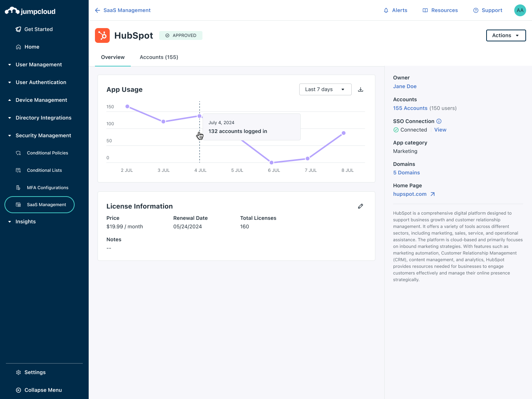Open the Settings menu item
The width and height of the screenshot is (532, 399).
(35, 372)
